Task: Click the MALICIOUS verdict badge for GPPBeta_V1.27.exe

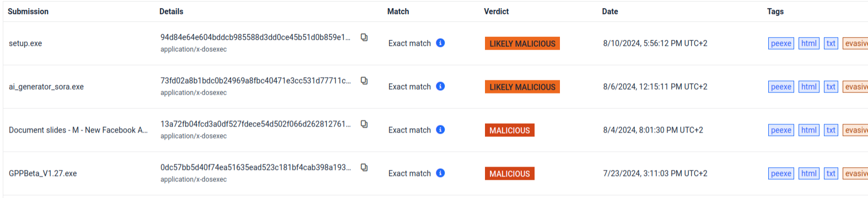Action: [510, 174]
